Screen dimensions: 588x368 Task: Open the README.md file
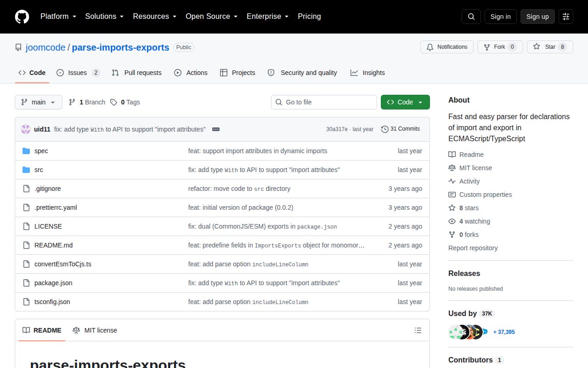pos(53,245)
